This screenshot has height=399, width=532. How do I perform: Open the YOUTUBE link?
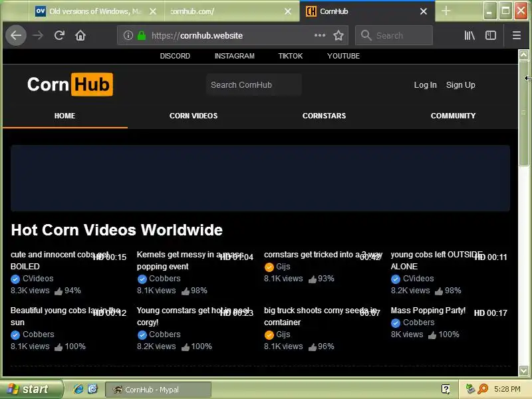point(343,56)
